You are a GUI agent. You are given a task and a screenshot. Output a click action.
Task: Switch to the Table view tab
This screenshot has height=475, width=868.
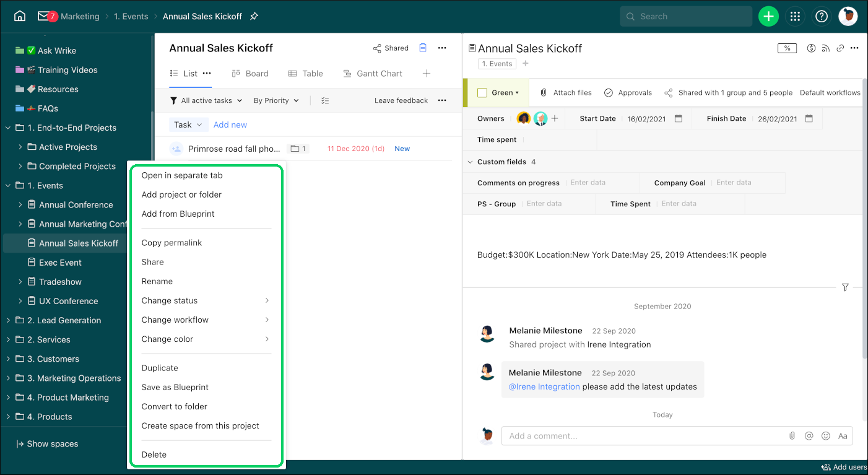click(306, 73)
